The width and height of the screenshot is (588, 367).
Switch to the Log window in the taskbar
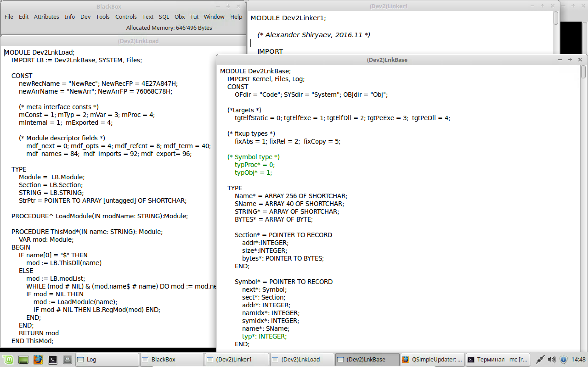pyautogui.click(x=107, y=359)
